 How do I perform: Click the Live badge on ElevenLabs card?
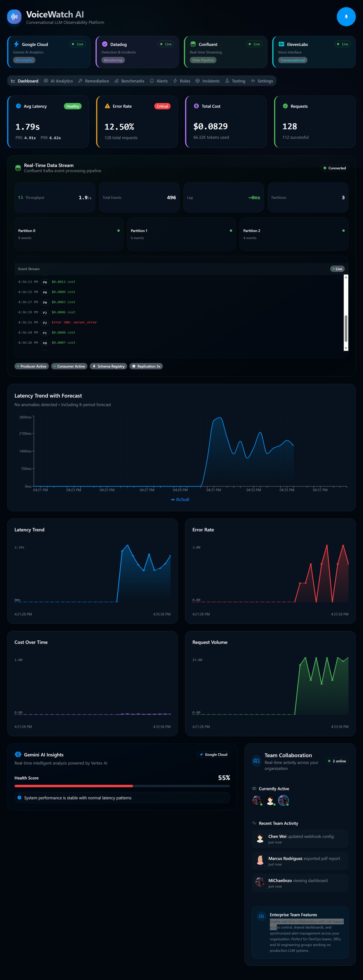tap(343, 44)
